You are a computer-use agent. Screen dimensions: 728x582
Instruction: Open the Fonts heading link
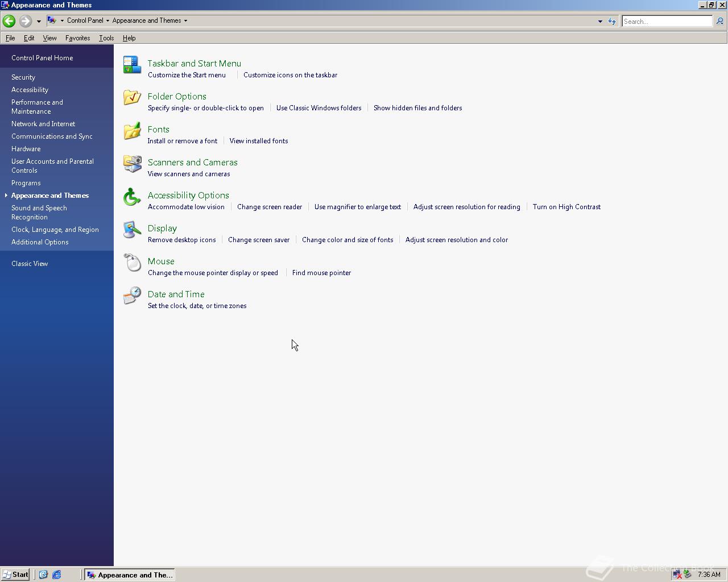159,130
